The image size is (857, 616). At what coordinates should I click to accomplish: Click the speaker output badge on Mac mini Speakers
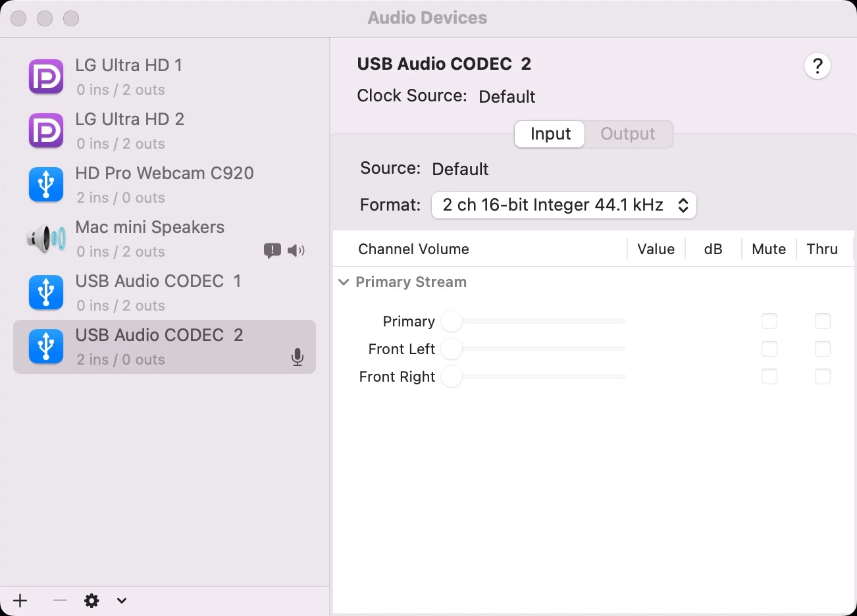point(296,250)
